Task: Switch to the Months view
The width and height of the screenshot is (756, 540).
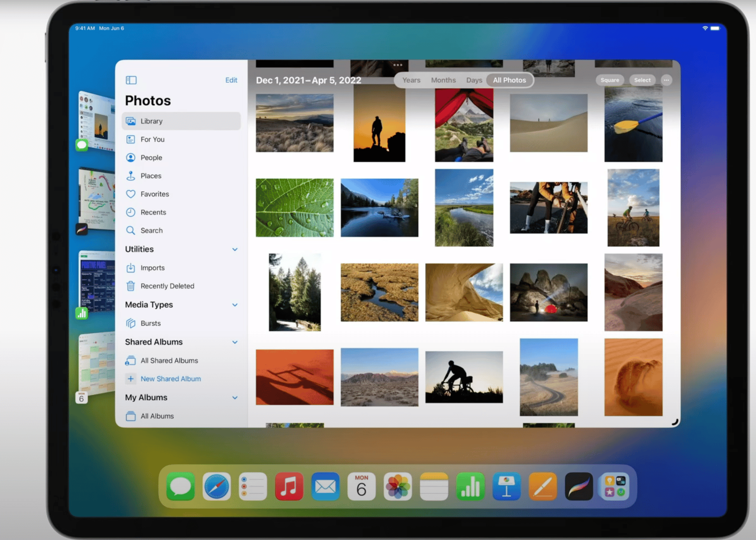Action: (443, 80)
